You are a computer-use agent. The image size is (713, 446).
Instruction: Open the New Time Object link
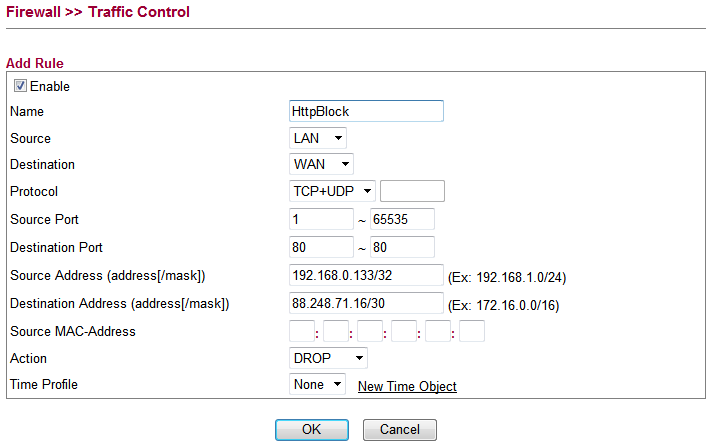(407, 387)
